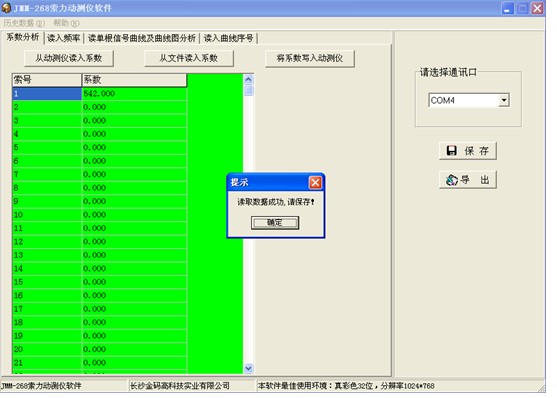Open the 读单根信号曲线及曲线图分析 tab

coord(142,38)
